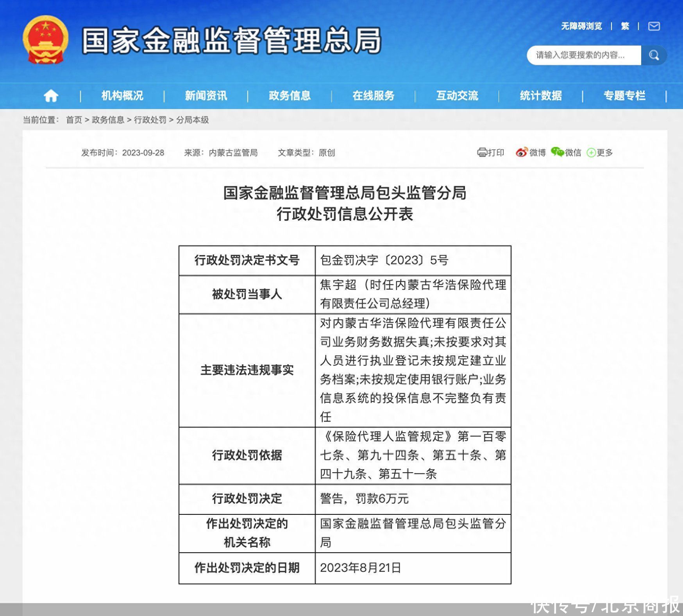
Task: Go to home via house icon
Action: click(51, 96)
